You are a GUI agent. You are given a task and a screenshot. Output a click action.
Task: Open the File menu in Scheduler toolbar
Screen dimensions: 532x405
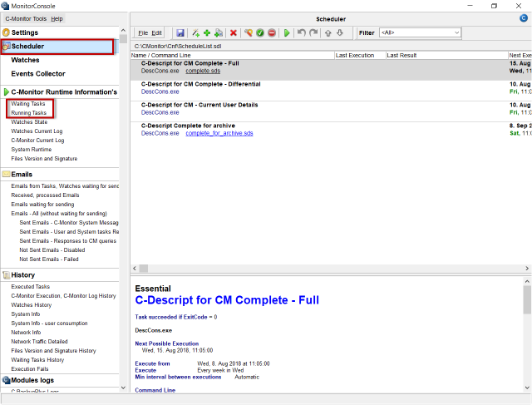[x=143, y=33]
